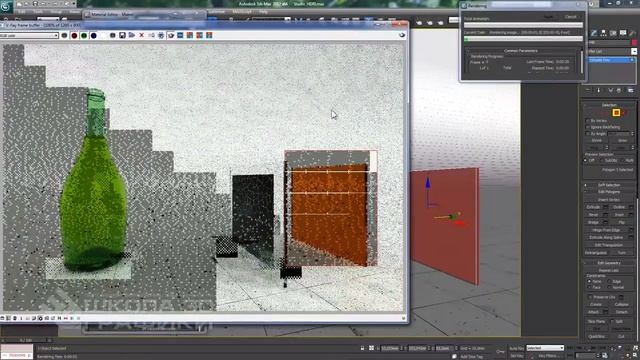Click the second-to-last colored toolbar icon in frame buffer

click(200, 36)
